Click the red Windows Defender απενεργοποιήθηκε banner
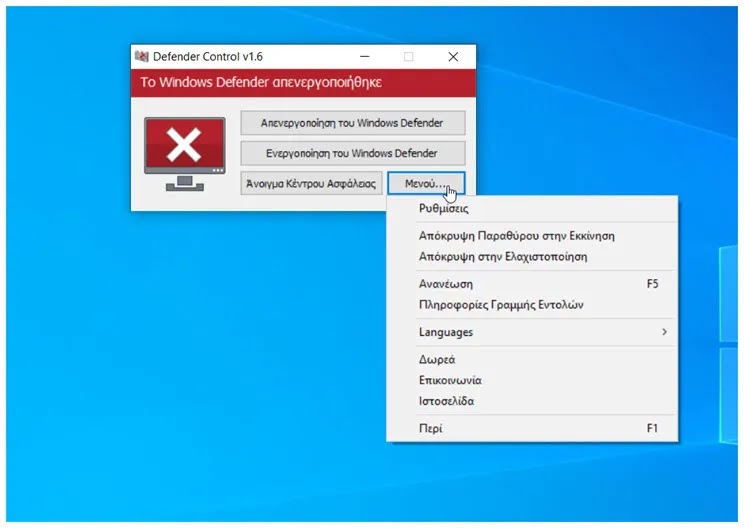Image resolution: width=744 pixels, height=528 pixels. tap(303, 83)
